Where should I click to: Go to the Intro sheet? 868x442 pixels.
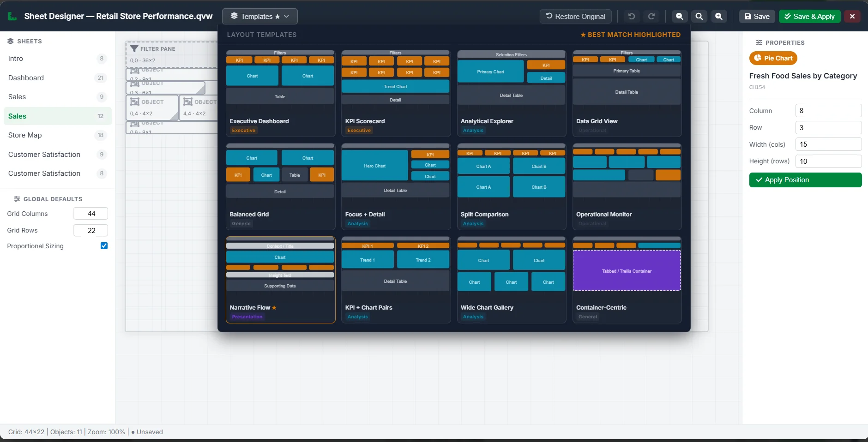click(16, 59)
